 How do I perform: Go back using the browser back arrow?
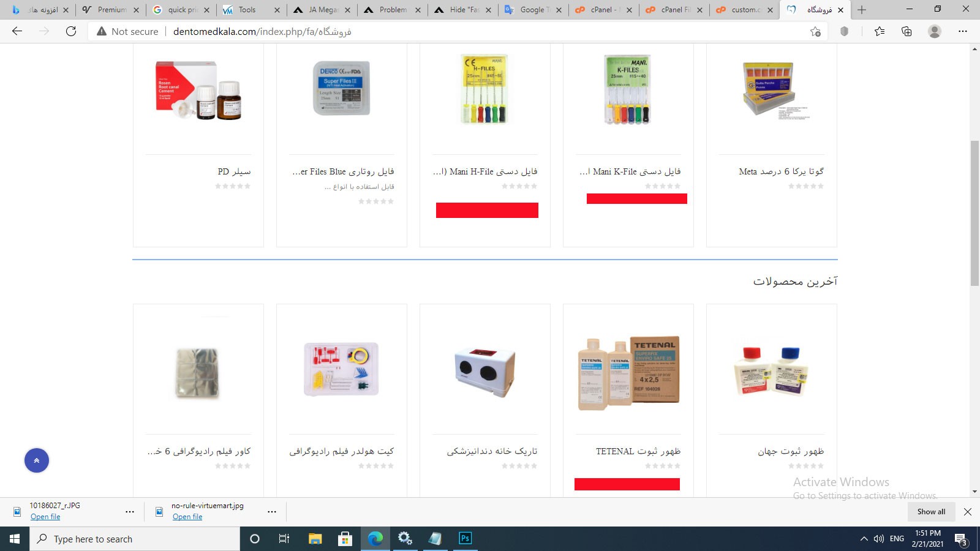tap(17, 31)
